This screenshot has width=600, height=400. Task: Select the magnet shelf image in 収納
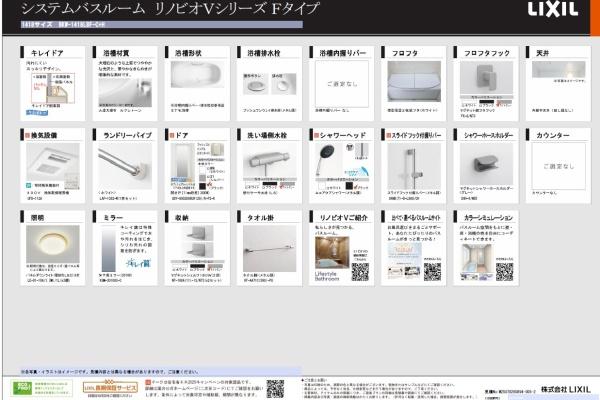tap(197, 242)
